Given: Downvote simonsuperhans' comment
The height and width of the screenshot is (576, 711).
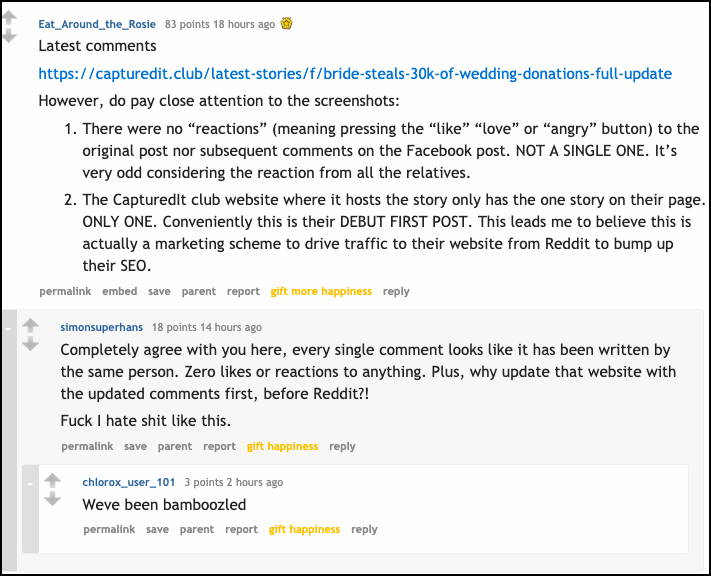Looking at the screenshot, I should 30,343.
